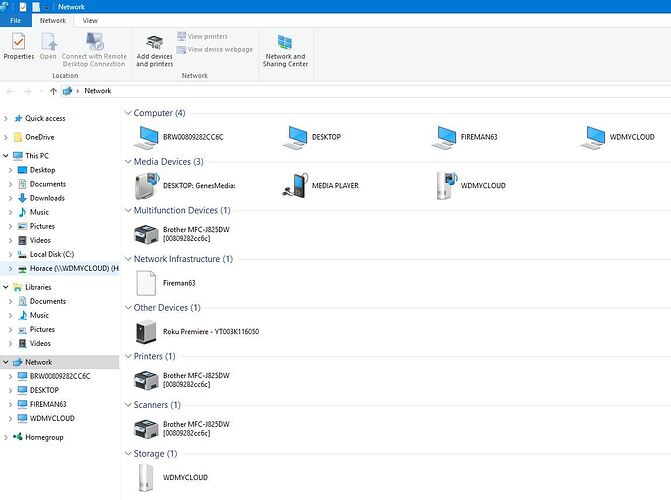Open Documents under Libraries

tap(48, 301)
